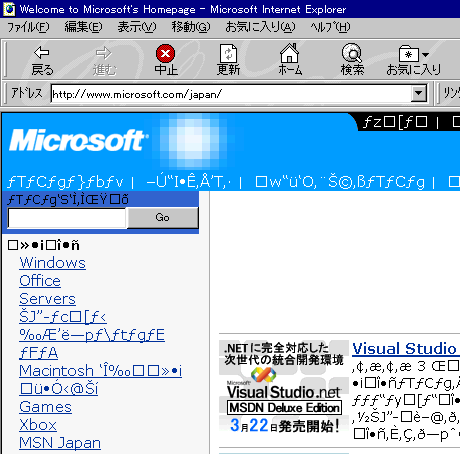Click the Visual Studio .NET banner image
Image resolution: width=460 pixels, height=454 pixels.
pyautogui.click(x=284, y=388)
